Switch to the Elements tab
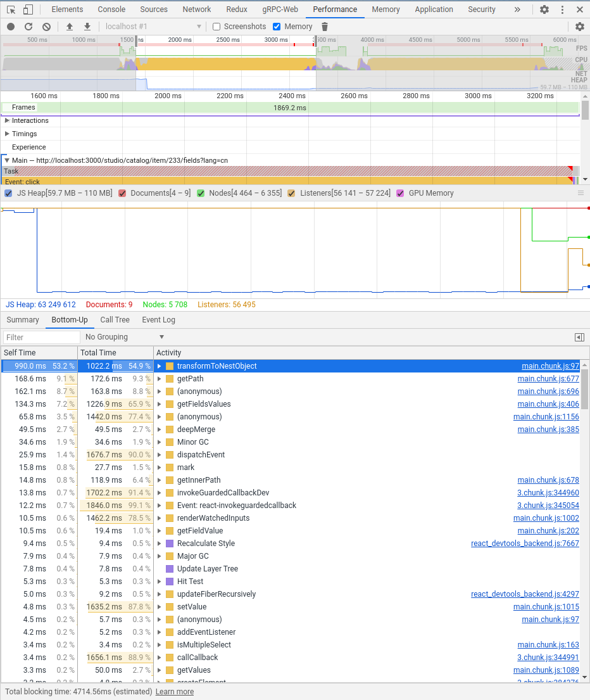This screenshot has width=590, height=700. click(67, 10)
